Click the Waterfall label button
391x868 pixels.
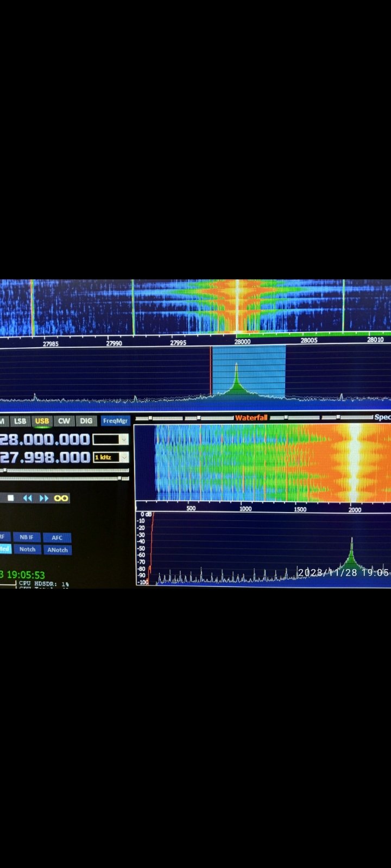251,418
